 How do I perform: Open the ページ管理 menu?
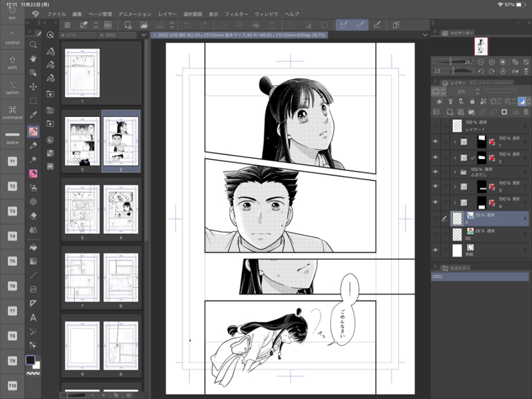100,14
